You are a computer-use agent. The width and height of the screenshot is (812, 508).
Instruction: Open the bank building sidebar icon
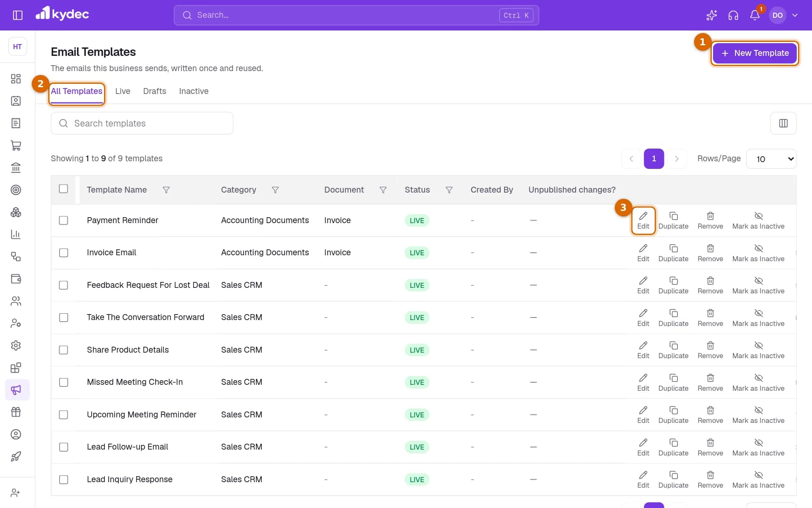click(16, 168)
